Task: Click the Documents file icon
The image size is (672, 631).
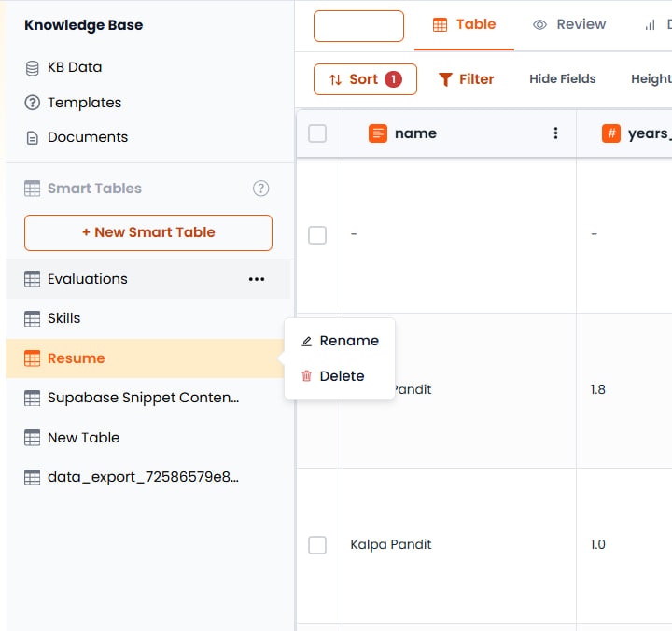Action: tap(32, 138)
